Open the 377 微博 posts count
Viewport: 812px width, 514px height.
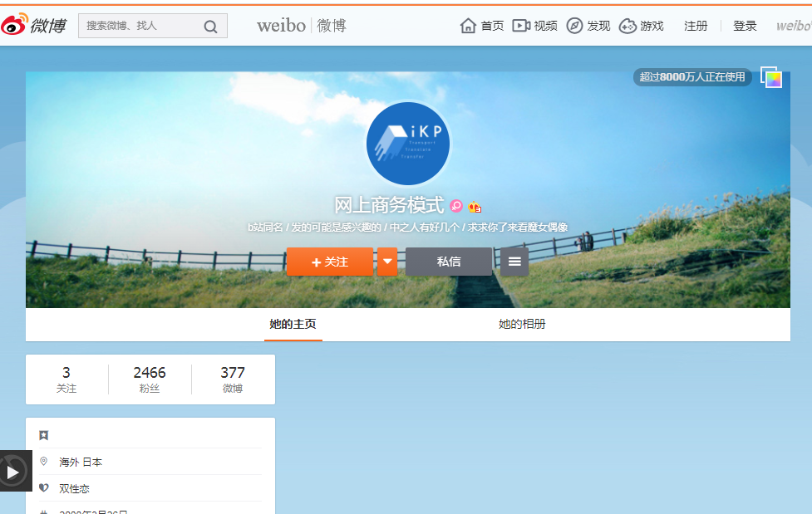coord(233,379)
